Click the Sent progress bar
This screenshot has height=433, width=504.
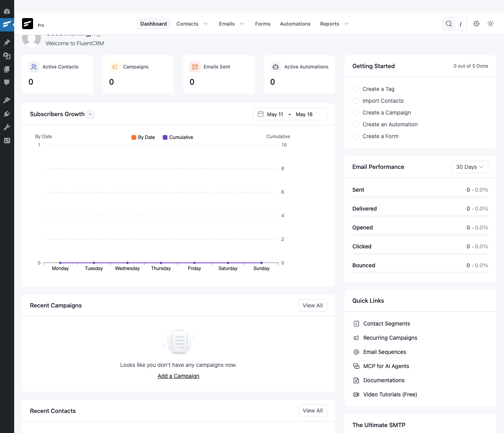coord(420,197)
